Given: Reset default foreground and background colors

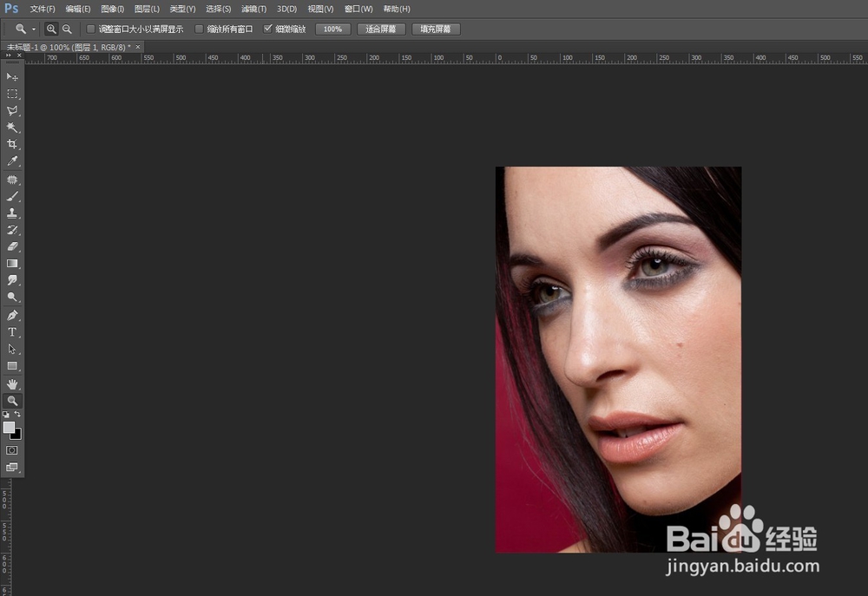Looking at the screenshot, I should (5, 414).
